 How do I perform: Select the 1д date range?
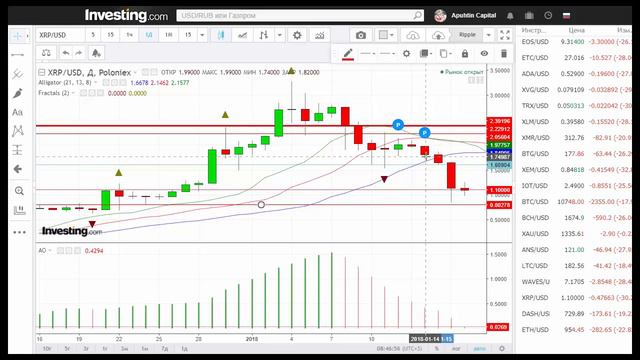[184, 349]
